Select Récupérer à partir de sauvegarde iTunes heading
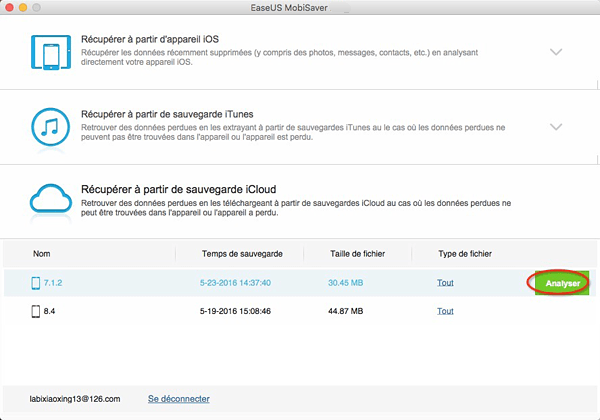This screenshot has height=420, width=600. [167, 114]
